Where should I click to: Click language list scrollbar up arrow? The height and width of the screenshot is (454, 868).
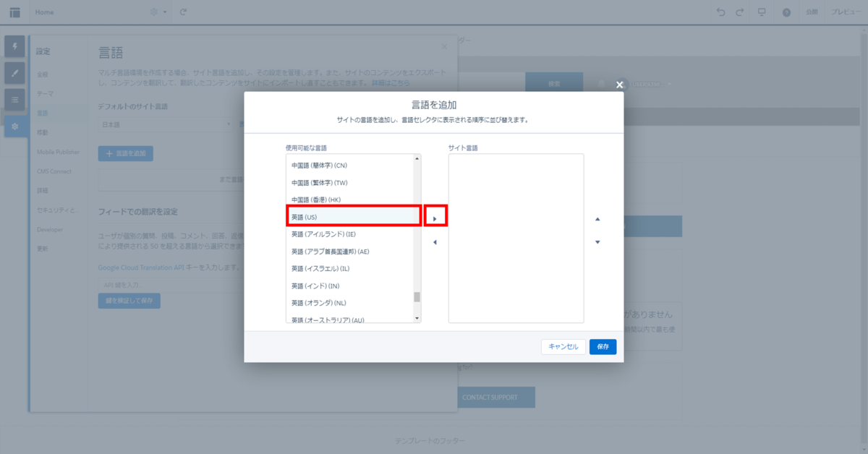pos(417,158)
